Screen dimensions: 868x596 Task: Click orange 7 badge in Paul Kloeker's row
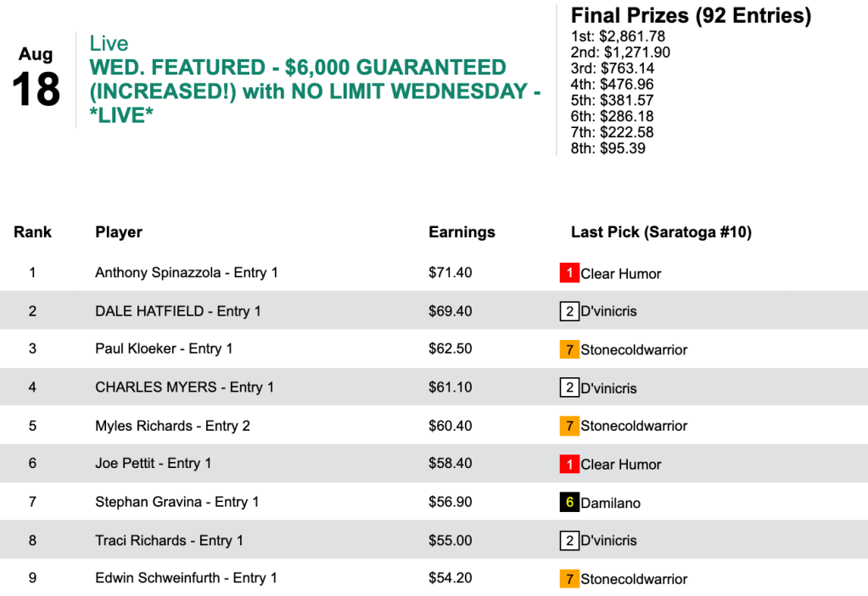(568, 349)
